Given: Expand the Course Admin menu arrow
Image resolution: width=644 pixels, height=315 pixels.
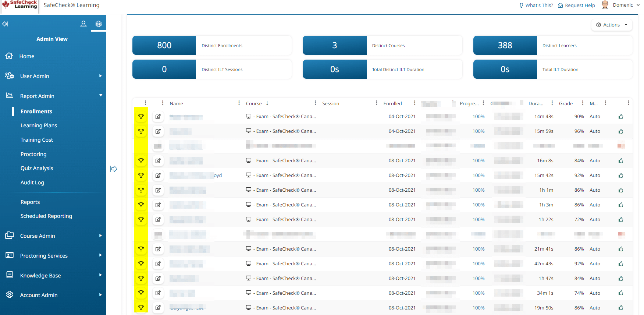Looking at the screenshot, I should point(100,236).
